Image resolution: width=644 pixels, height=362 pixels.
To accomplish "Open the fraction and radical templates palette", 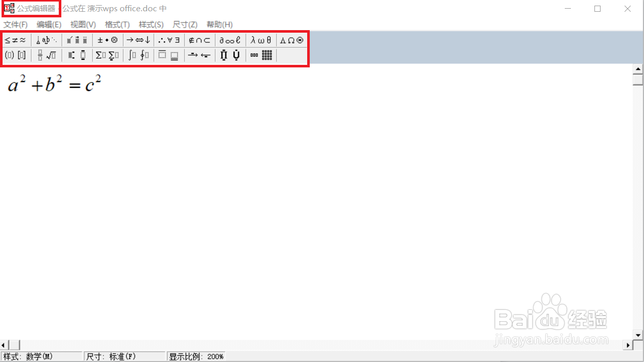I will [47, 55].
